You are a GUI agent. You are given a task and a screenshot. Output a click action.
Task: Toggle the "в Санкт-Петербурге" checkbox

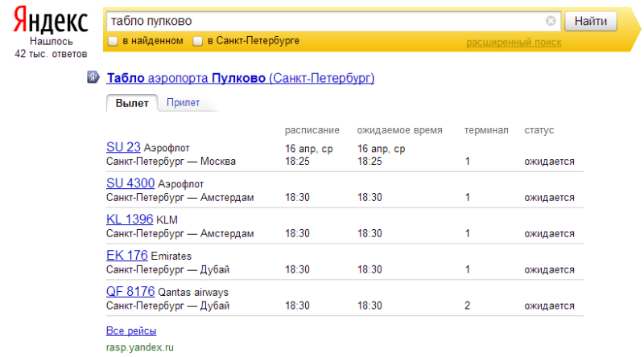[x=196, y=41]
